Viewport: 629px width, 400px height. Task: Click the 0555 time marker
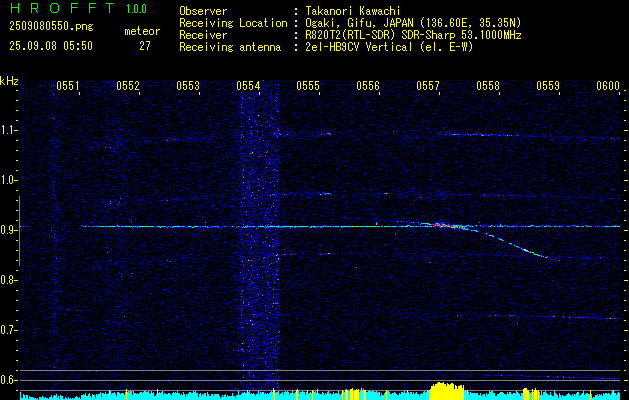tap(308, 85)
